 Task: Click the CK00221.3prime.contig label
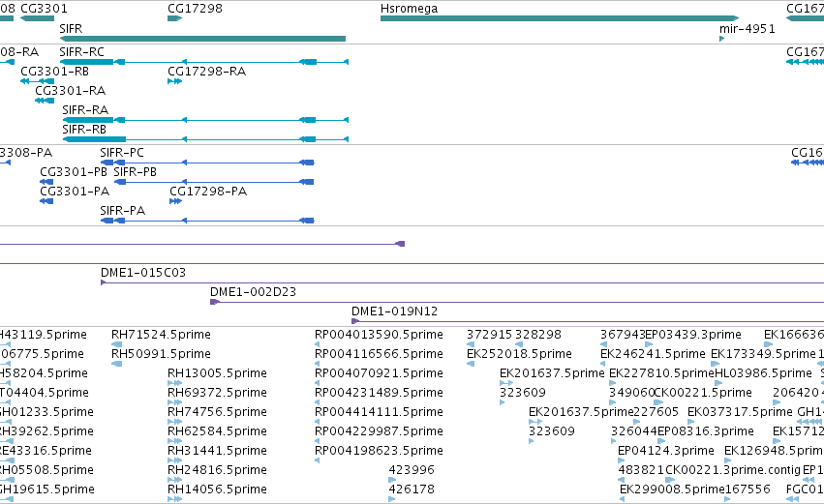[733, 470]
